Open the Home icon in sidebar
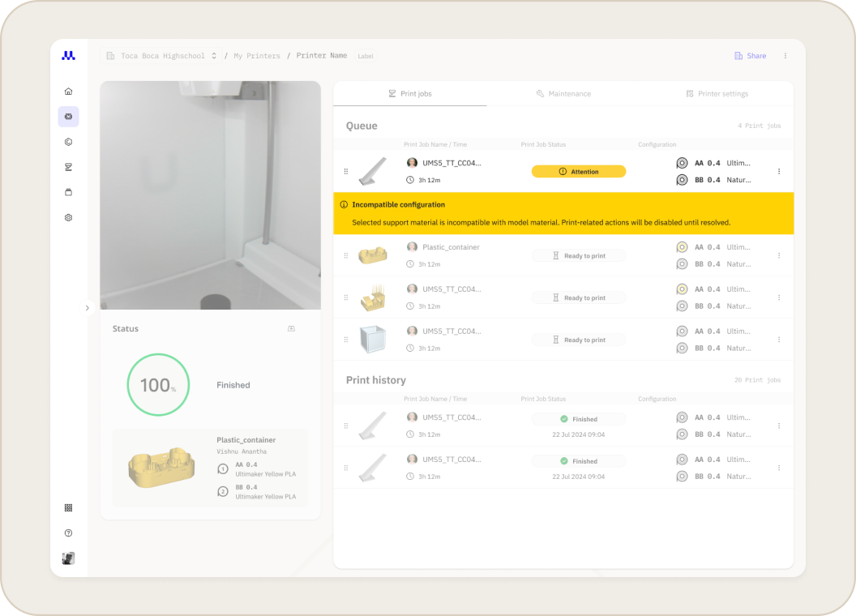 [68, 92]
